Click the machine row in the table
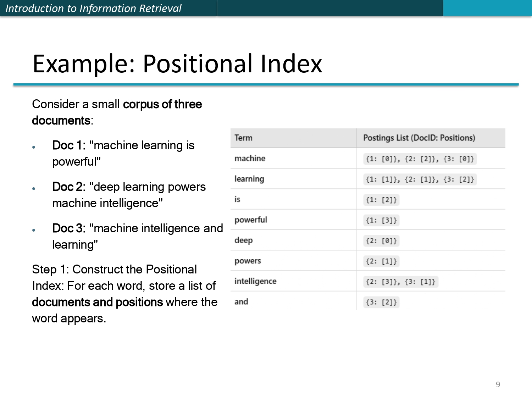 click(x=250, y=159)
